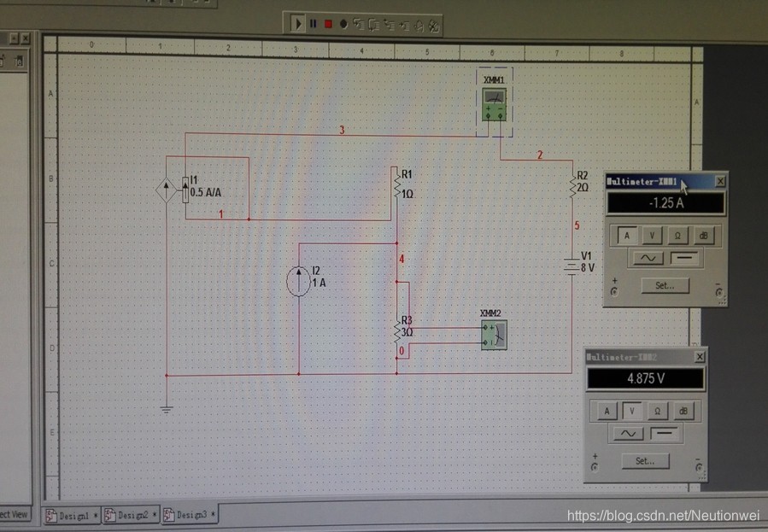Screen dimensions: 768x532
Task: Click the 4.875 V reading in Multimeter-XMM2
Action: [646, 378]
